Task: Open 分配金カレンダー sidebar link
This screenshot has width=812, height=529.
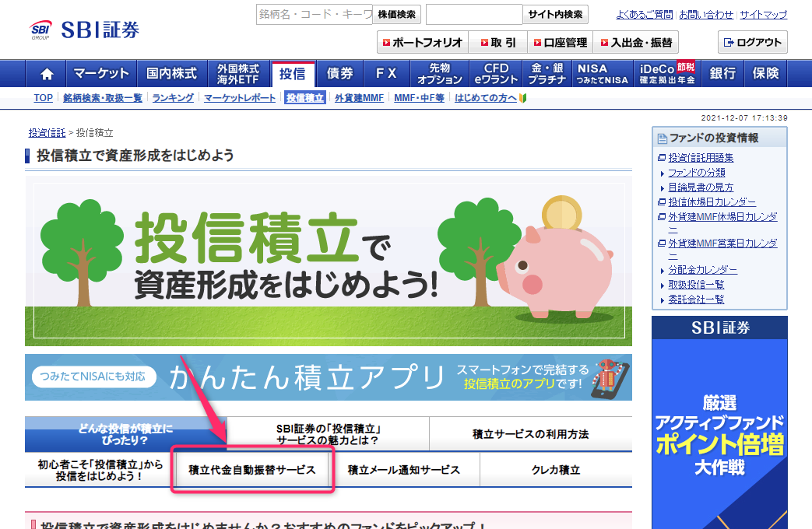Action: tap(703, 270)
